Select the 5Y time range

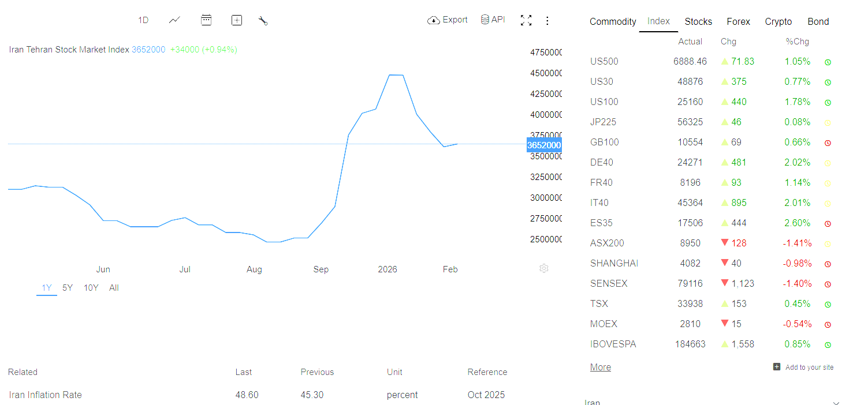point(68,288)
